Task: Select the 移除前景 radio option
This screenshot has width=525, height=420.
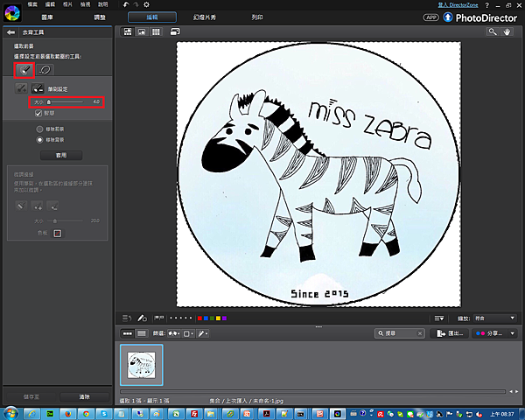Action: [38, 129]
